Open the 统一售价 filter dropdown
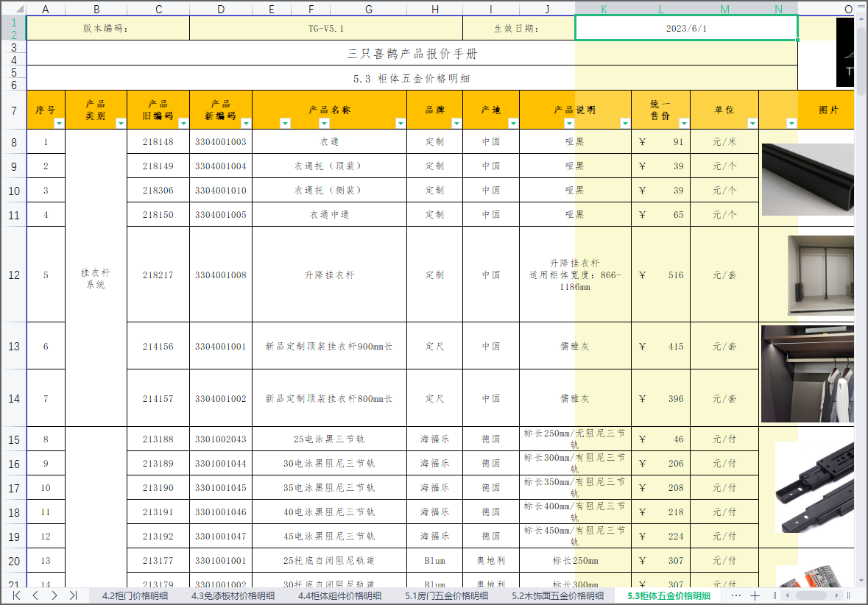This screenshot has width=868, height=605. [684, 124]
